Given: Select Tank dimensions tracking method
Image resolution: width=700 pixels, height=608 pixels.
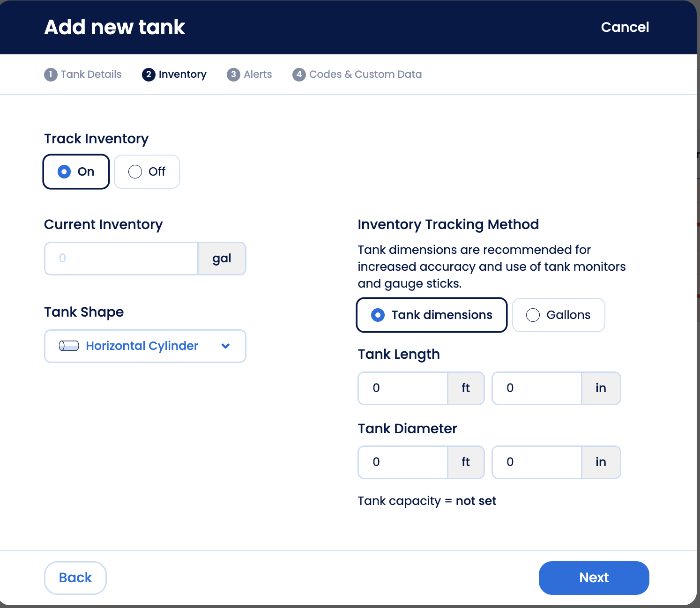Looking at the screenshot, I should 432,315.
